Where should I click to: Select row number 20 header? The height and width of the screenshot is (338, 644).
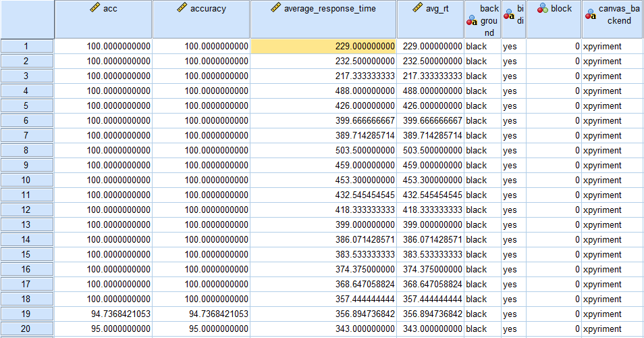point(27,329)
